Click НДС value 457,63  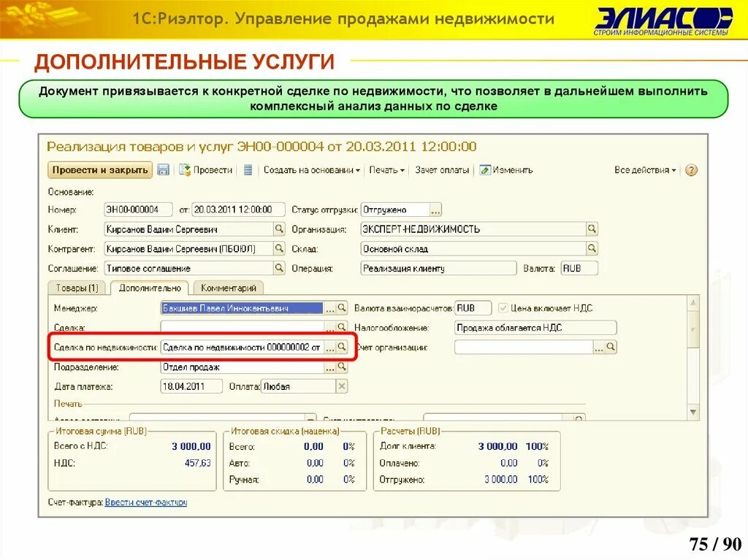(197, 463)
